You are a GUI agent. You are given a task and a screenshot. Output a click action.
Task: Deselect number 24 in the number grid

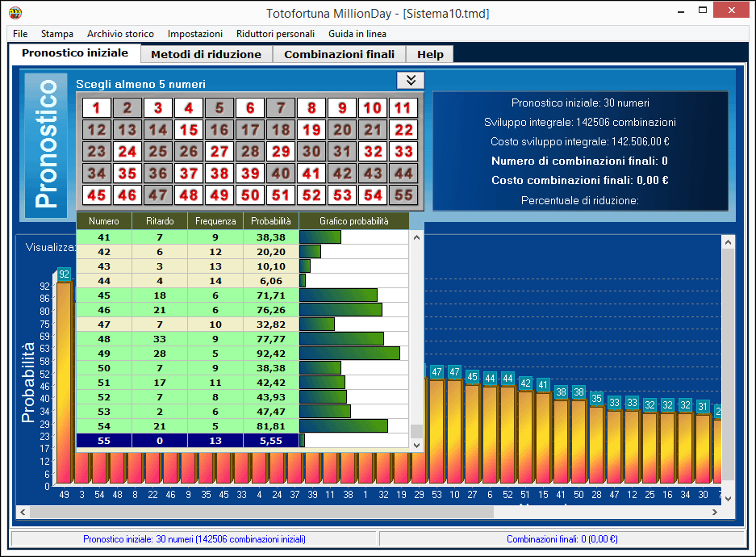click(127, 152)
